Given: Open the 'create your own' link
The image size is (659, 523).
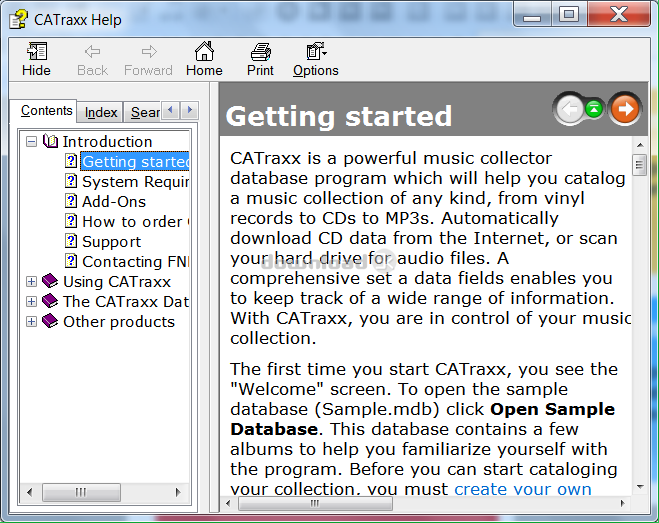Looking at the screenshot, I should click(522, 489).
